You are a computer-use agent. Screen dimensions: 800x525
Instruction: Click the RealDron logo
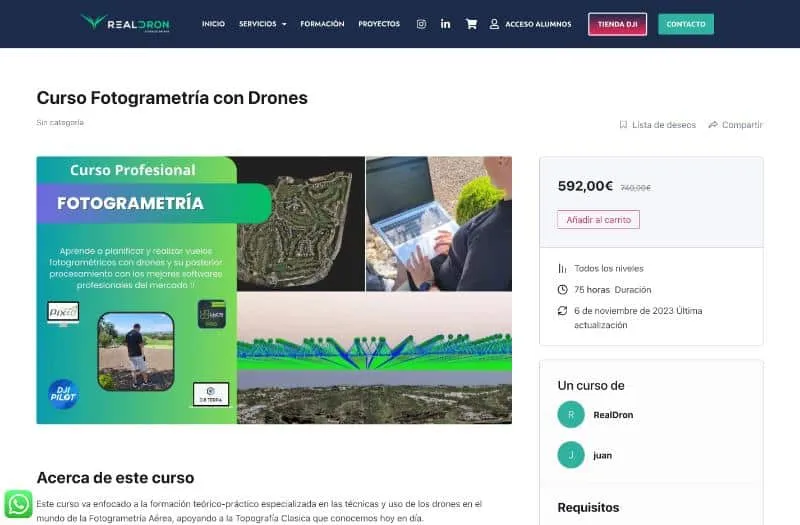click(x=125, y=23)
